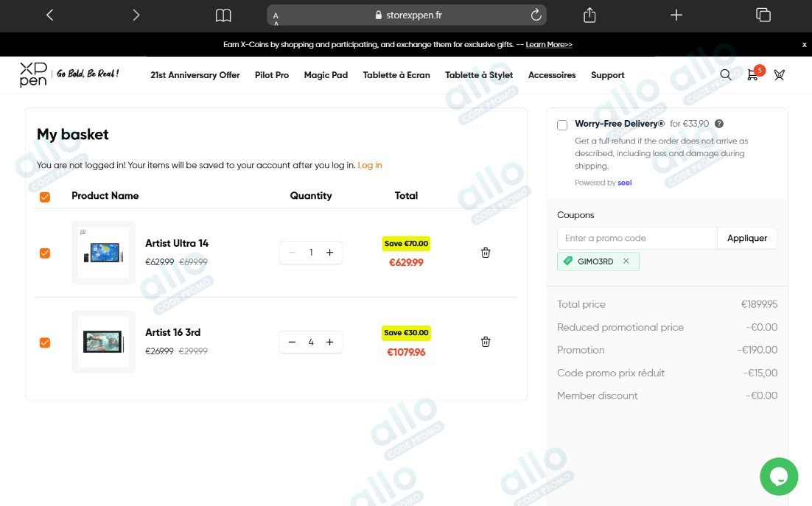Click the Artist Ultra 14 product name
This screenshot has height=506, width=812.
pos(177,243)
